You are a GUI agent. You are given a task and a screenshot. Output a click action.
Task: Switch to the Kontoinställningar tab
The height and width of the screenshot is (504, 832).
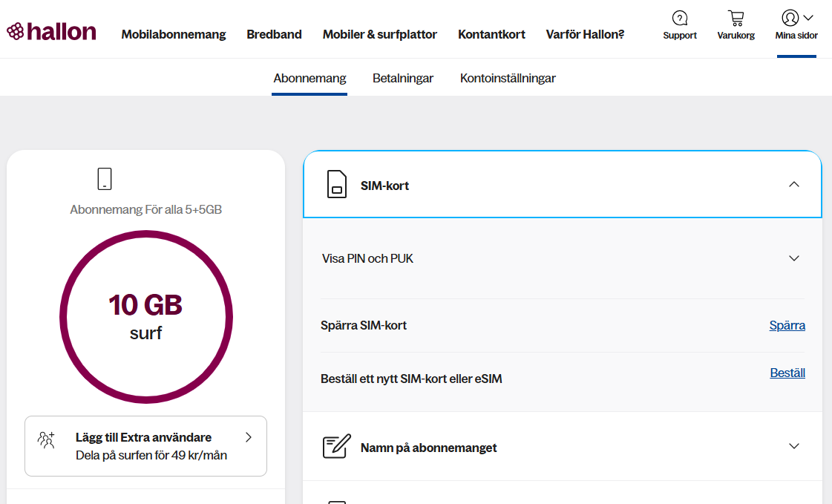(x=508, y=78)
